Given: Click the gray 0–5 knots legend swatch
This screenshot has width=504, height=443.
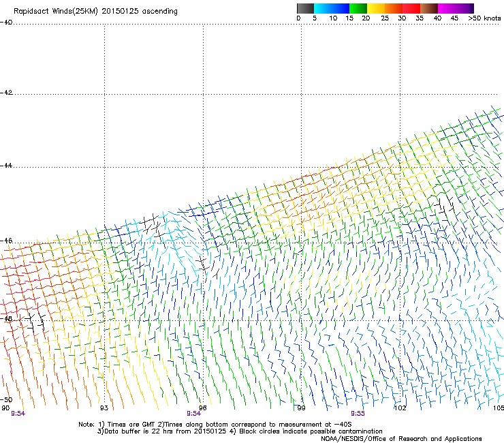Looking at the screenshot, I should 305,8.
